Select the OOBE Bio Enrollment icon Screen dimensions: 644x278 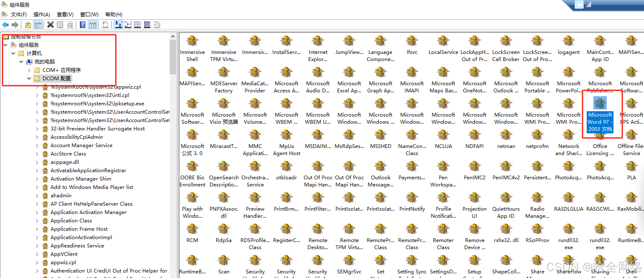(x=192, y=174)
